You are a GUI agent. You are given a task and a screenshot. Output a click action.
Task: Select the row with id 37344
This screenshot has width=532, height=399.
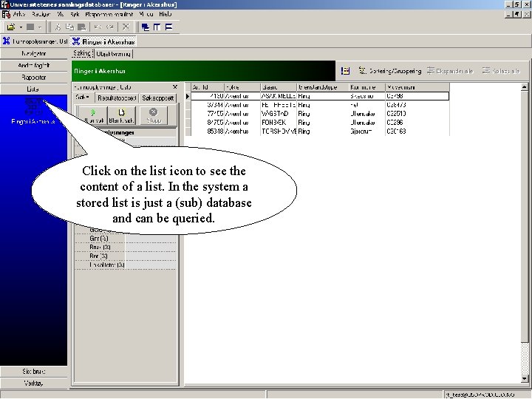[320, 105]
